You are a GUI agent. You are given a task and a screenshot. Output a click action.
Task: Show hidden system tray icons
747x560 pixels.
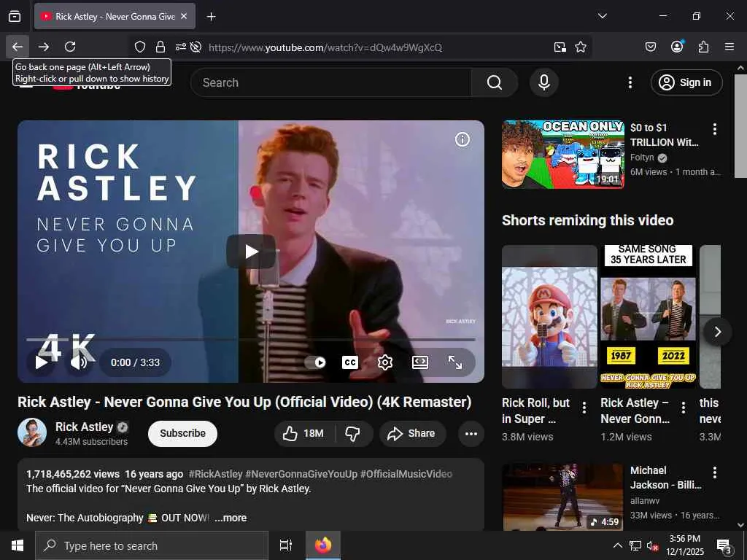(x=617, y=545)
